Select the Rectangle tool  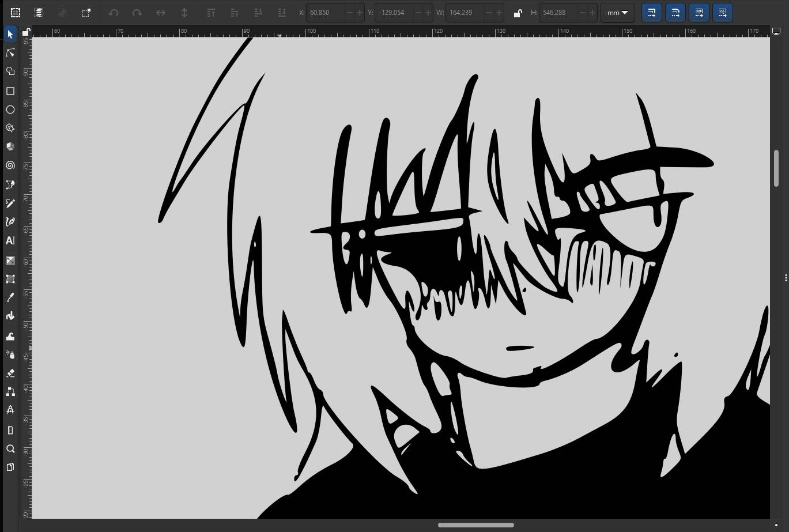click(10, 91)
